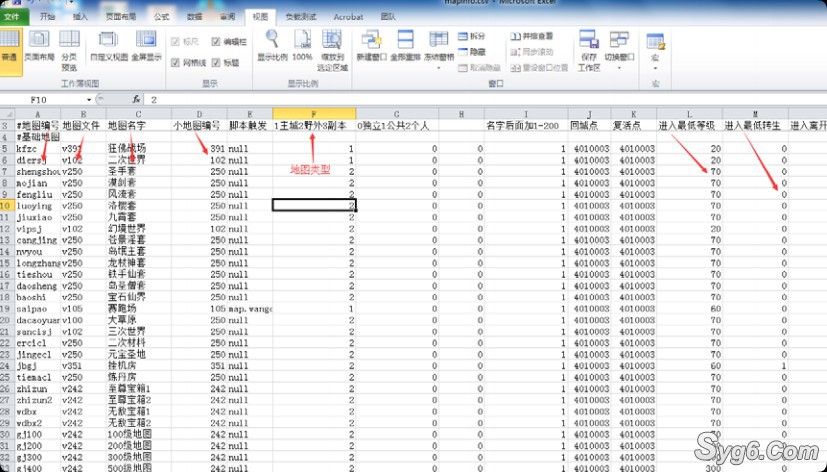
Task: Expand the Name Box dropdown arrow
Action: (89, 100)
